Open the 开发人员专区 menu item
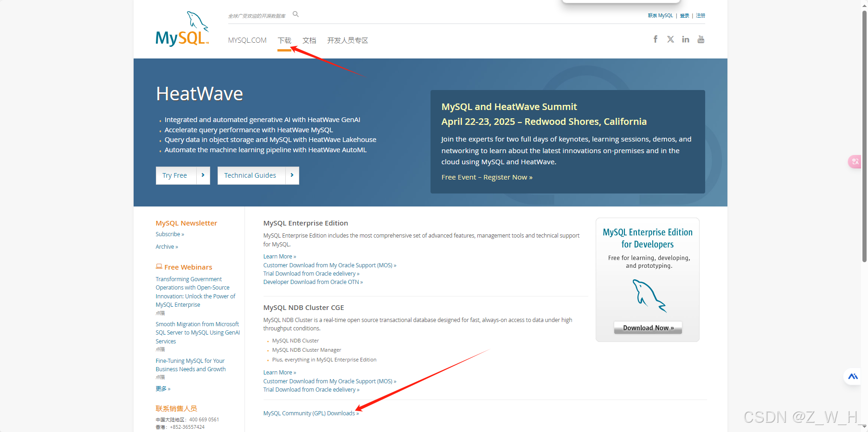This screenshot has height=432, width=868. pyautogui.click(x=347, y=40)
